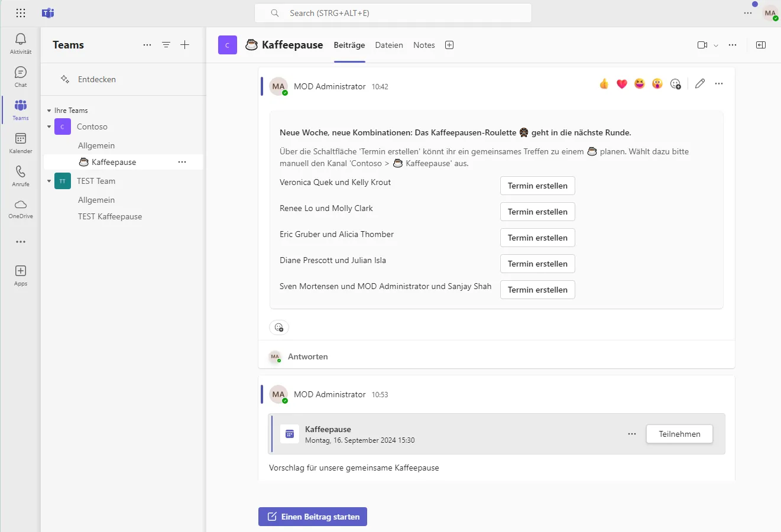Click Antworten to reply to the post

click(x=307, y=356)
